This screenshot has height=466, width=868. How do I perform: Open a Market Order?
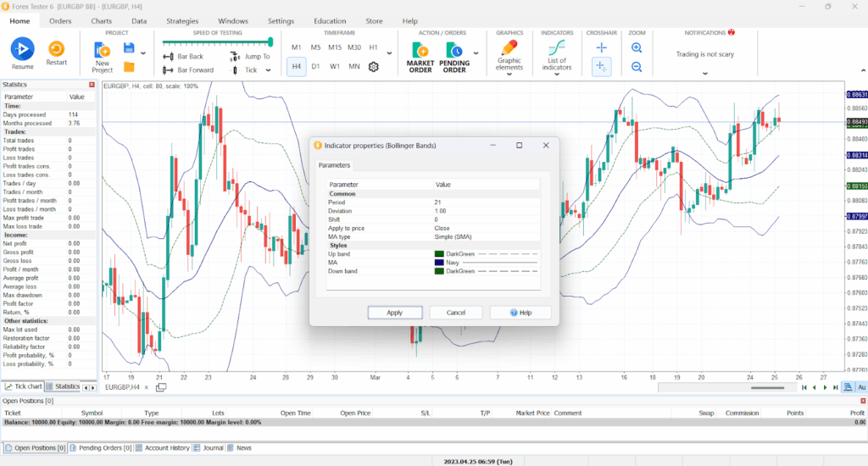click(x=420, y=57)
